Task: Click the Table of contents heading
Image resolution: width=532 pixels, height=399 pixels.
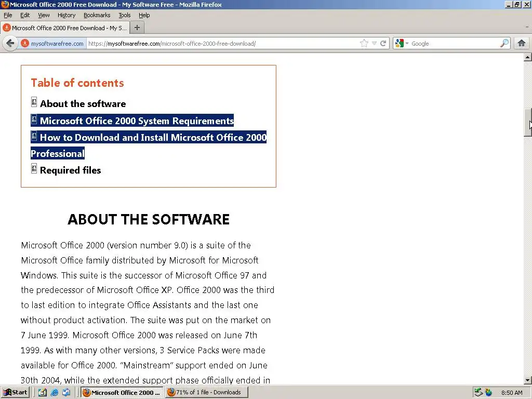Action: point(77,83)
